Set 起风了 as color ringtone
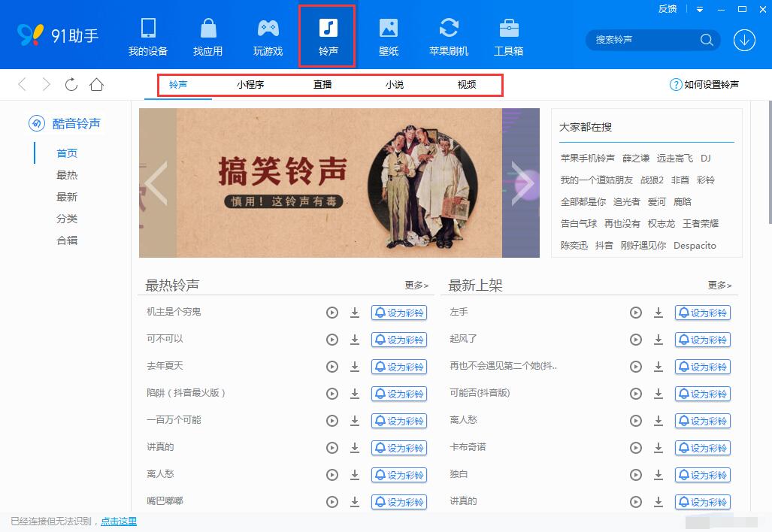772x532 pixels. tap(702, 339)
